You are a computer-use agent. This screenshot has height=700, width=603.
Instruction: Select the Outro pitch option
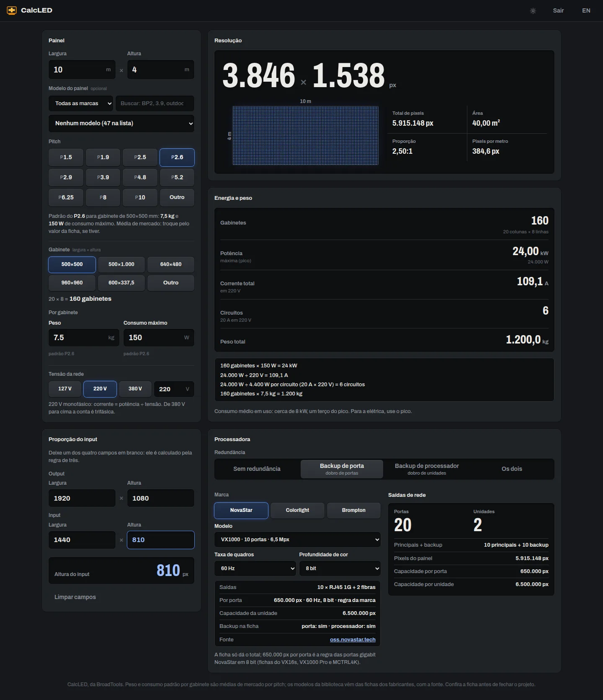pyautogui.click(x=177, y=198)
